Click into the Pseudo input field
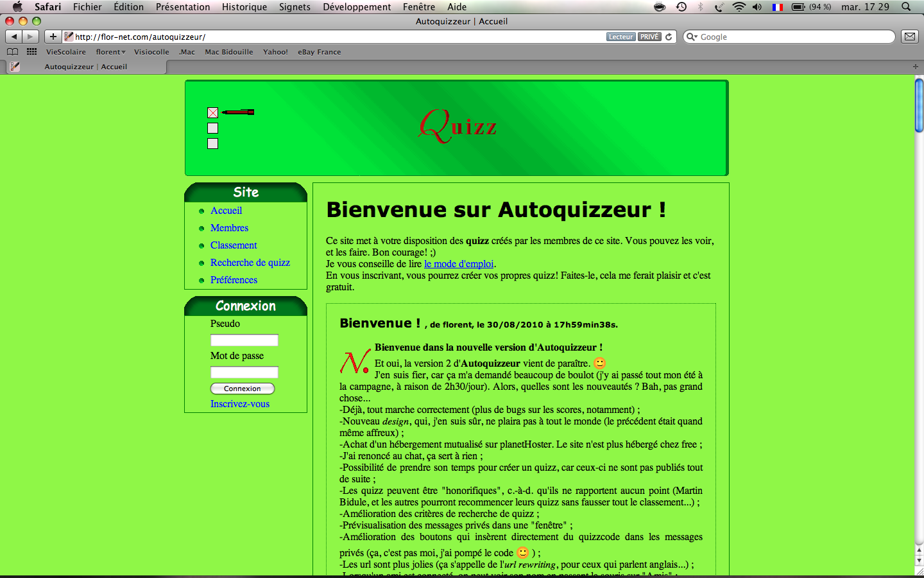The height and width of the screenshot is (578, 924). click(244, 340)
